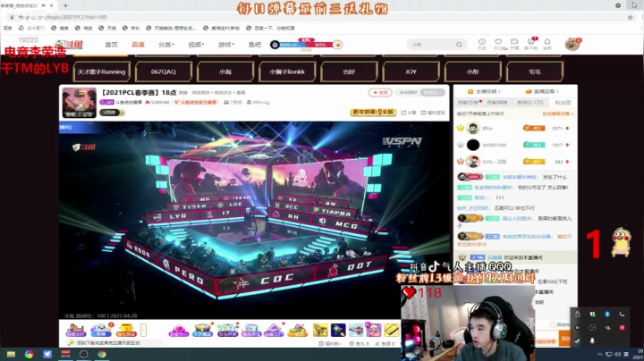Click the 2021PCL春季赛 stream title
The width and height of the screenshot is (644, 361).
[139, 92]
